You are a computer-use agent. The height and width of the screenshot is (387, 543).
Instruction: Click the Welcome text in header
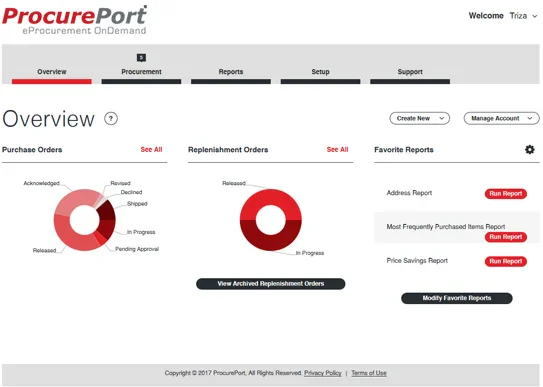[486, 16]
